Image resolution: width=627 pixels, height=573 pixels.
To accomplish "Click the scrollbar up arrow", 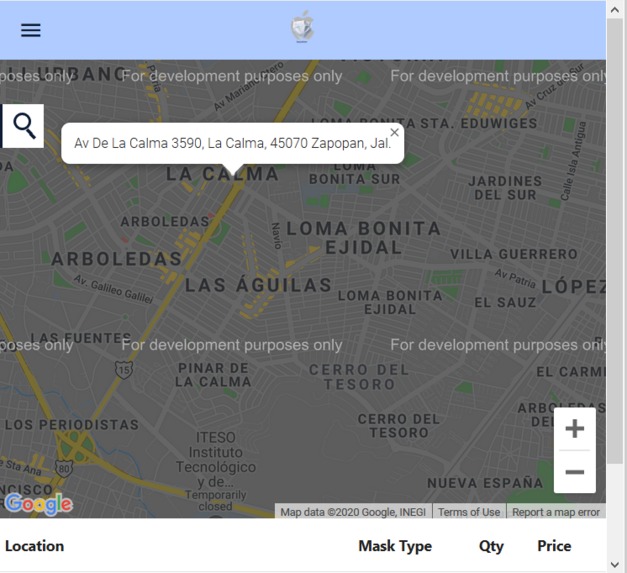I will (x=615, y=10).
